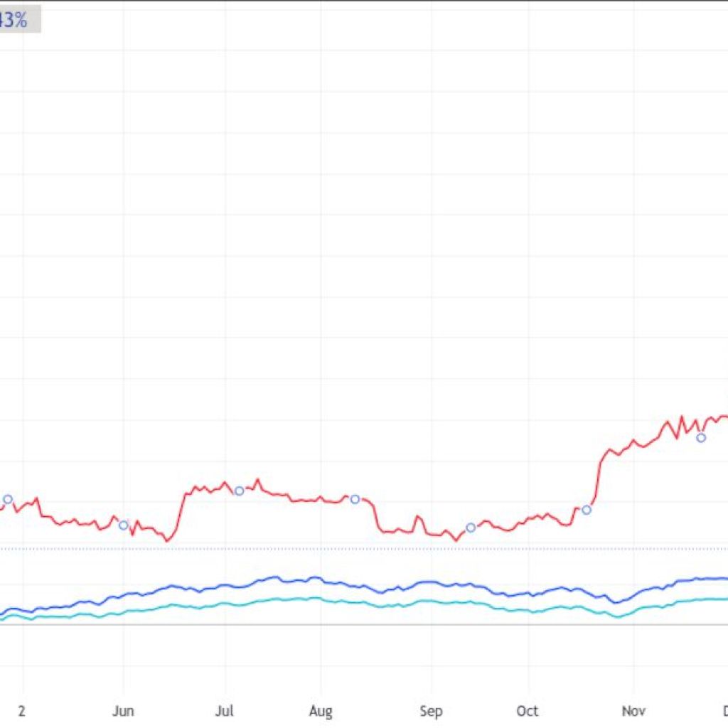Image resolution: width=728 pixels, height=728 pixels.
Task: Click the data point marker near Aug
Action: [355, 500]
